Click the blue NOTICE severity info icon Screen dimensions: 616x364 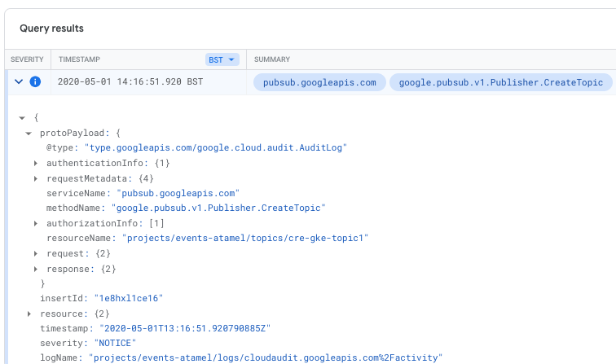35,82
